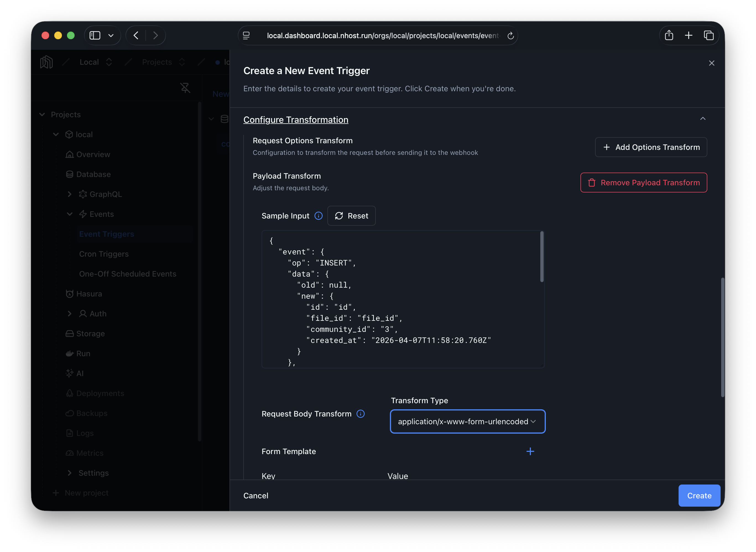
Task: Open the Deployments section
Action: click(100, 393)
